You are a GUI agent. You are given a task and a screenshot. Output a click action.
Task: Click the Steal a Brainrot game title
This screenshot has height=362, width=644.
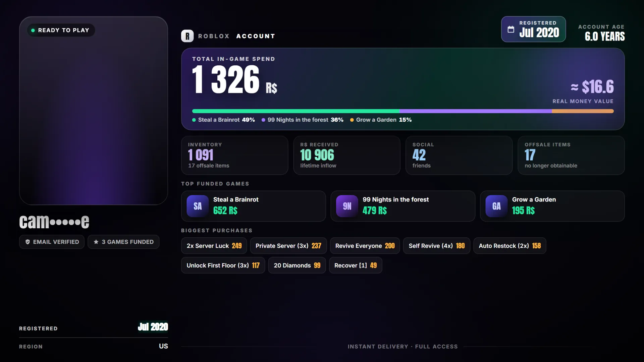(236, 199)
